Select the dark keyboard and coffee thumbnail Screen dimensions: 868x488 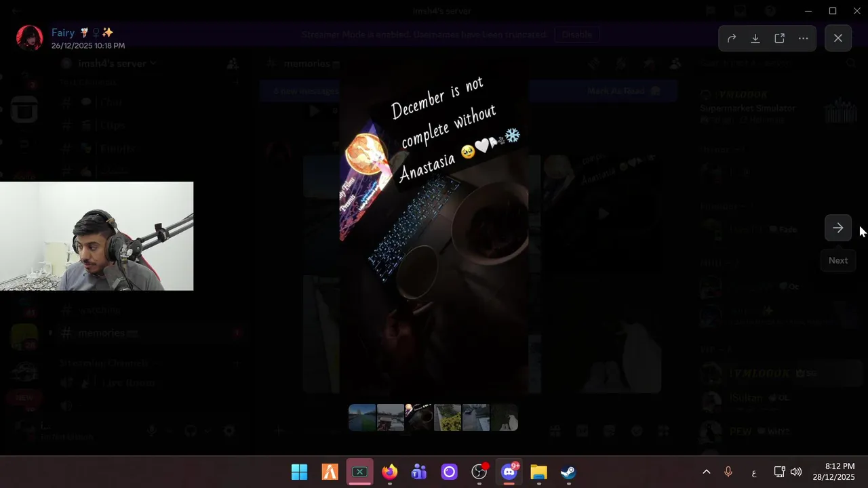[x=419, y=418]
